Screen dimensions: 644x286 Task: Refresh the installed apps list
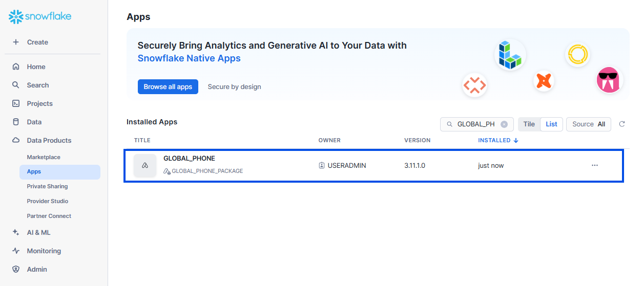[622, 124]
